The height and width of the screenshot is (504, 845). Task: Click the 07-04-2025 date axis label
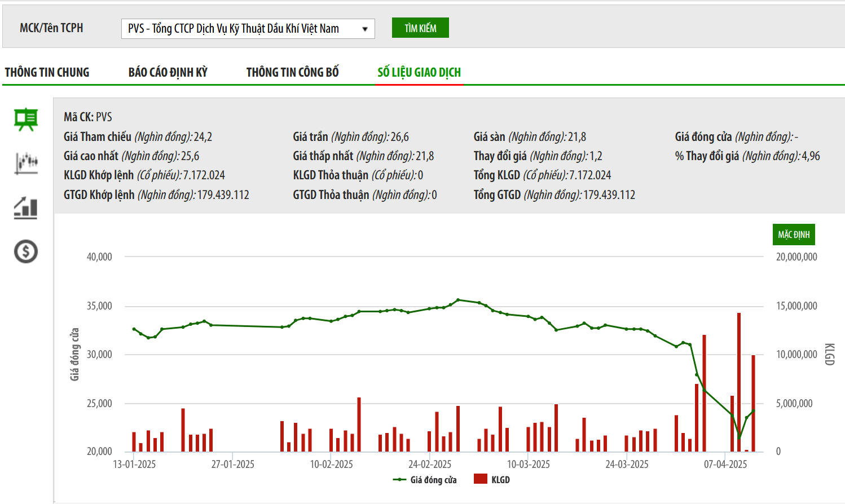(725, 464)
